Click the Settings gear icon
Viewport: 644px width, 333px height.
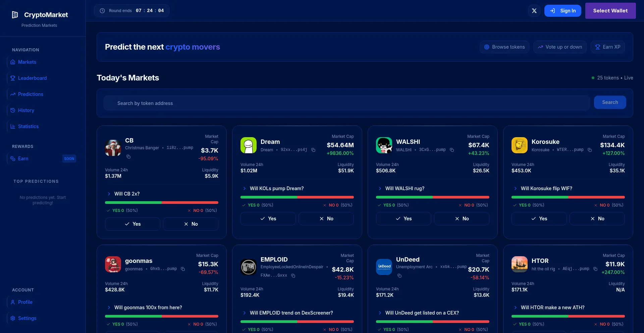pos(13,318)
